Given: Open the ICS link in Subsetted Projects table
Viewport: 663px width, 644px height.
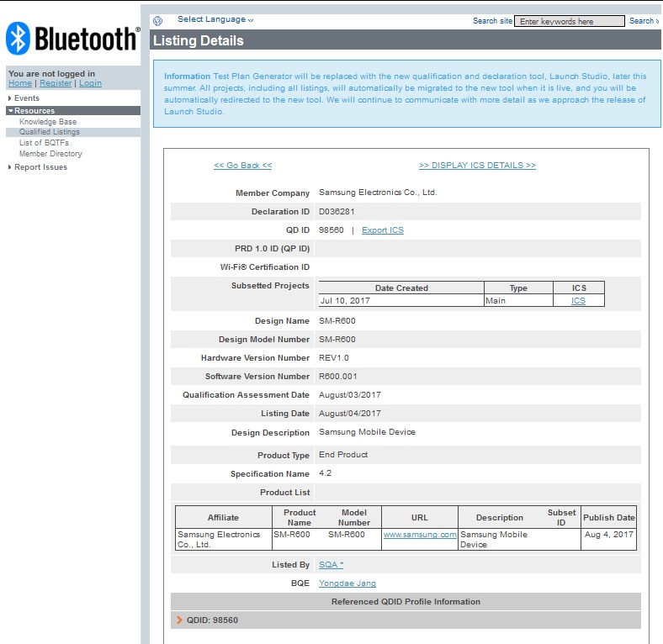Looking at the screenshot, I should [x=578, y=300].
